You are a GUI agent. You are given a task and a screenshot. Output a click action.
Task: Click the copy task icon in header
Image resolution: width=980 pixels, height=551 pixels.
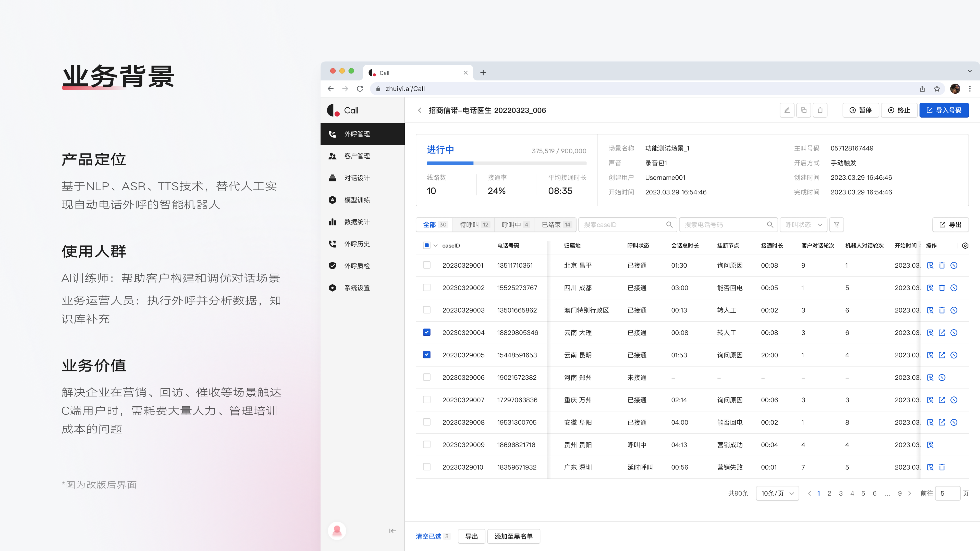[803, 110]
